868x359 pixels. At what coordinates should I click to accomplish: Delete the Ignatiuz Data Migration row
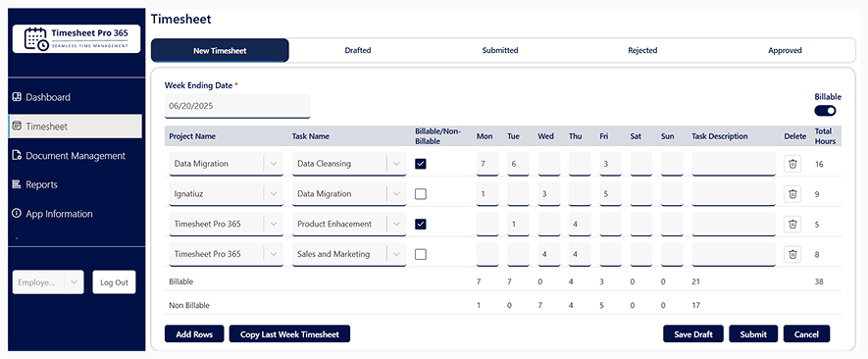pyautogui.click(x=792, y=194)
